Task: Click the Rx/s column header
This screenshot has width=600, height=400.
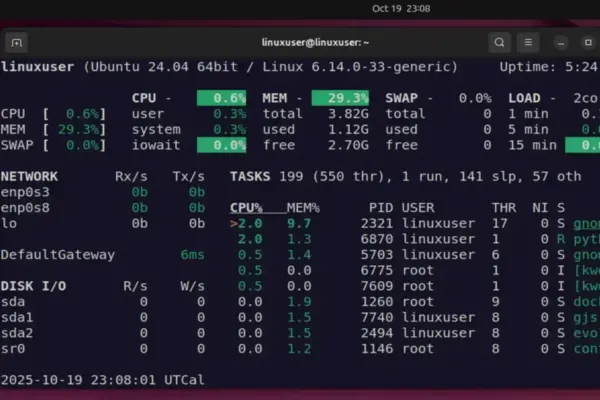Action: (131, 176)
